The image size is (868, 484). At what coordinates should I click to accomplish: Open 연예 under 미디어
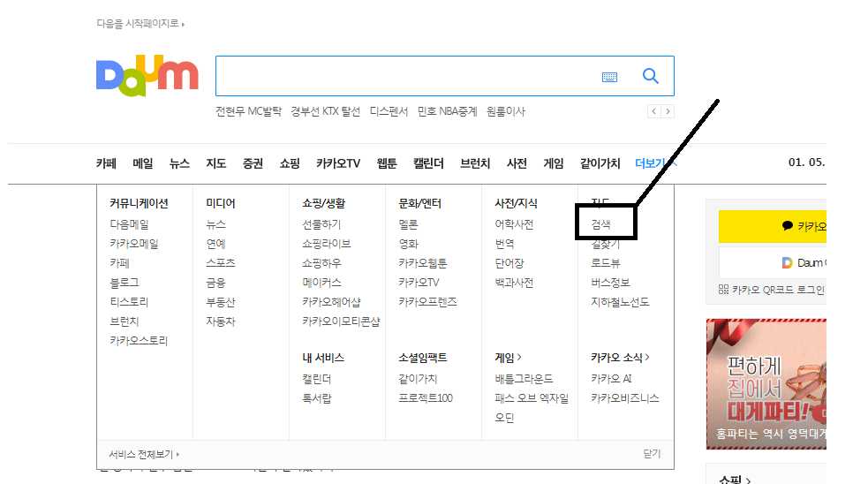tap(215, 244)
